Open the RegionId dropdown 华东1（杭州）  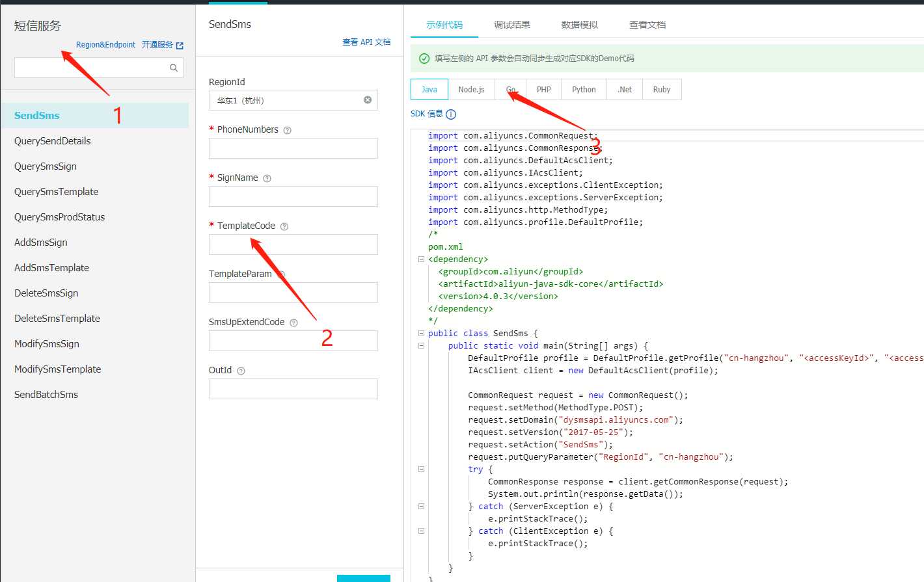(293, 100)
